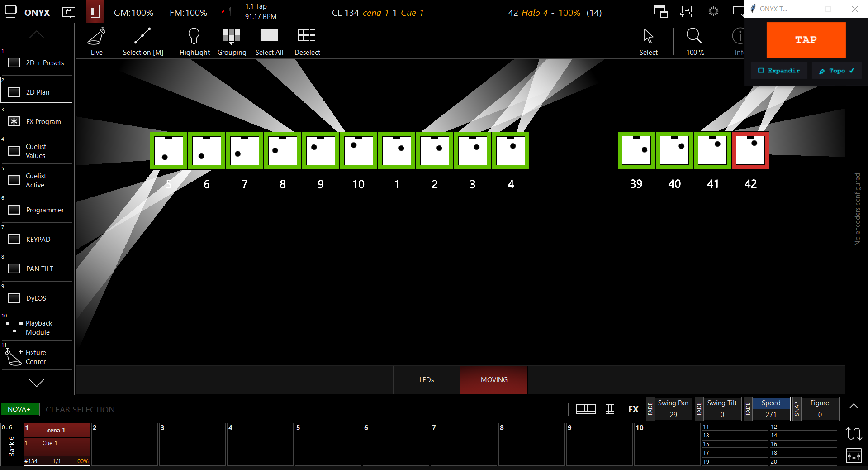This screenshot has height=470, width=868.
Task: Expand sidebar list with down chevron
Action: point(37,383)
